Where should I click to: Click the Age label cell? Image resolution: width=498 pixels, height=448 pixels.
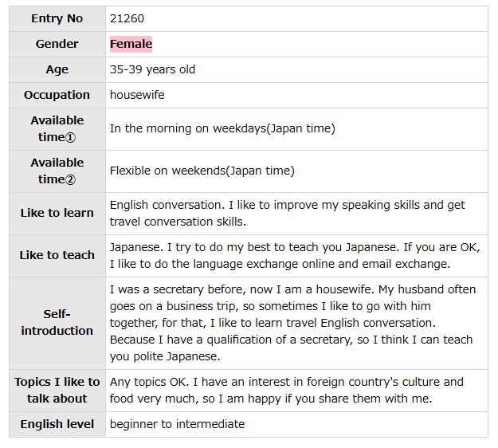[x=57, y=69]
